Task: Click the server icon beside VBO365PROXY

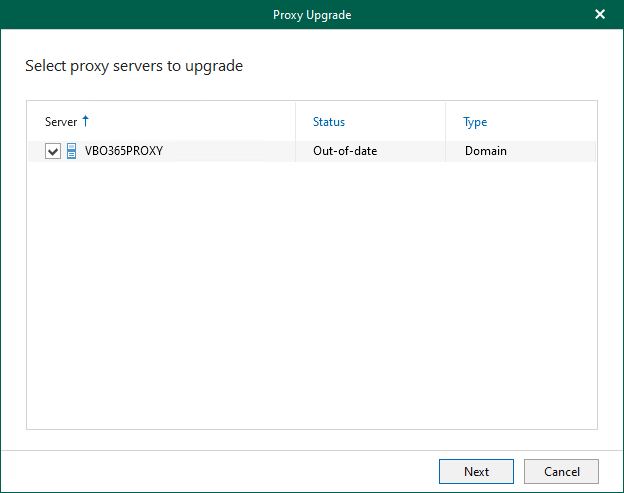Action: (x=71, y=151)
